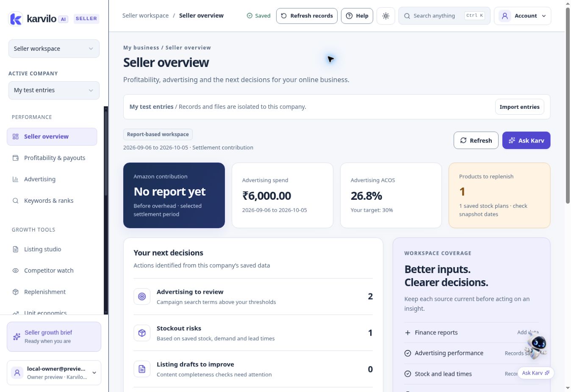Expand the local-owner user menu
The height and width of the screenshot is (392, 571).
click(x=54, y=373)
